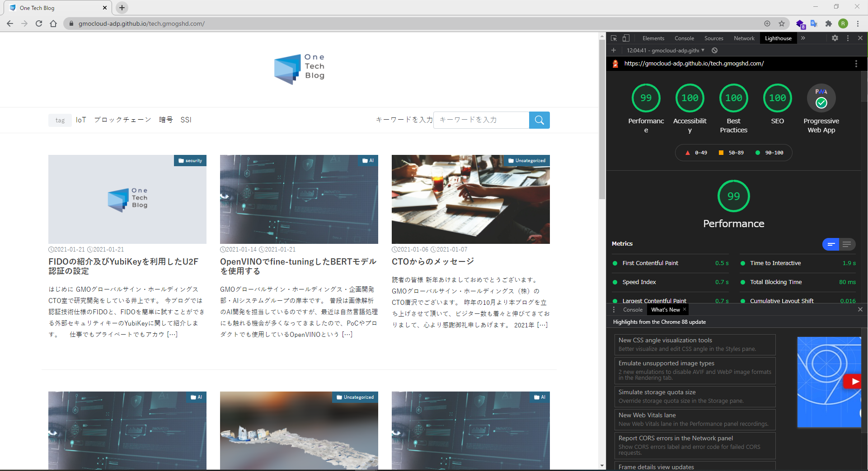868x471 pixels.
Task: Close the One Tech Blog tab
Action: [x=105, y=8]
